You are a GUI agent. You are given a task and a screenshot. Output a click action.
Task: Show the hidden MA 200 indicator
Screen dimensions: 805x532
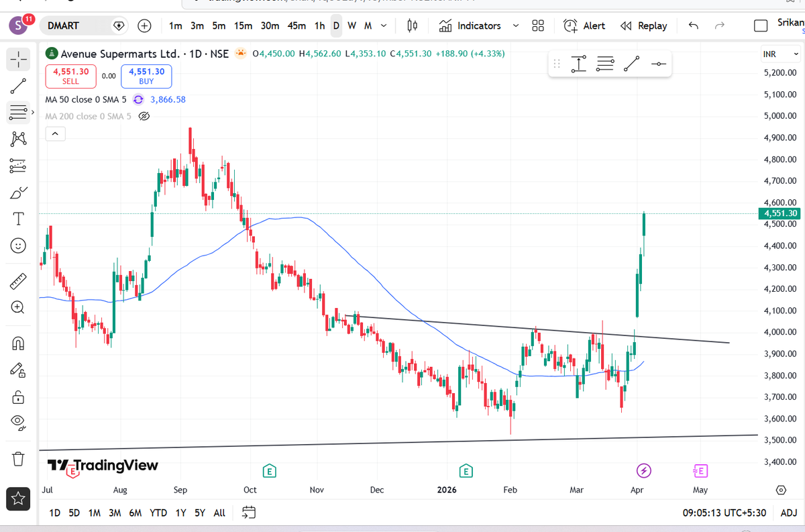click(144, 116)
